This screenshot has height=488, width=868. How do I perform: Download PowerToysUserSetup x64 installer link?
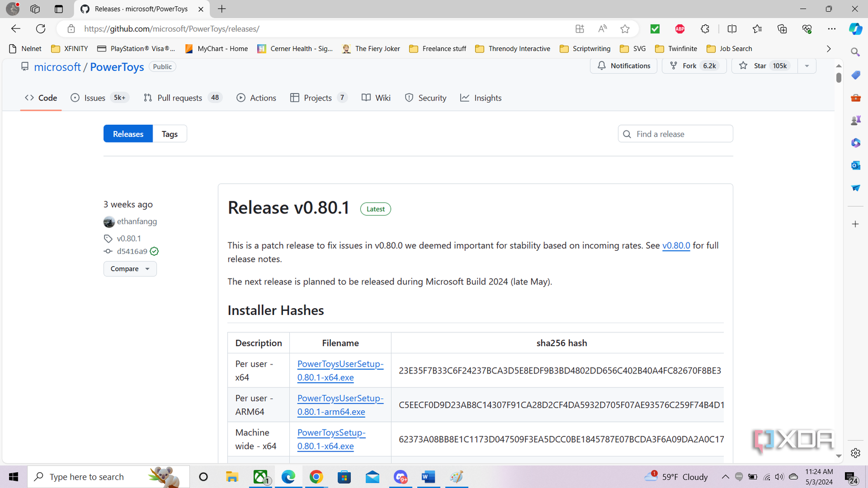click(340, 370)
